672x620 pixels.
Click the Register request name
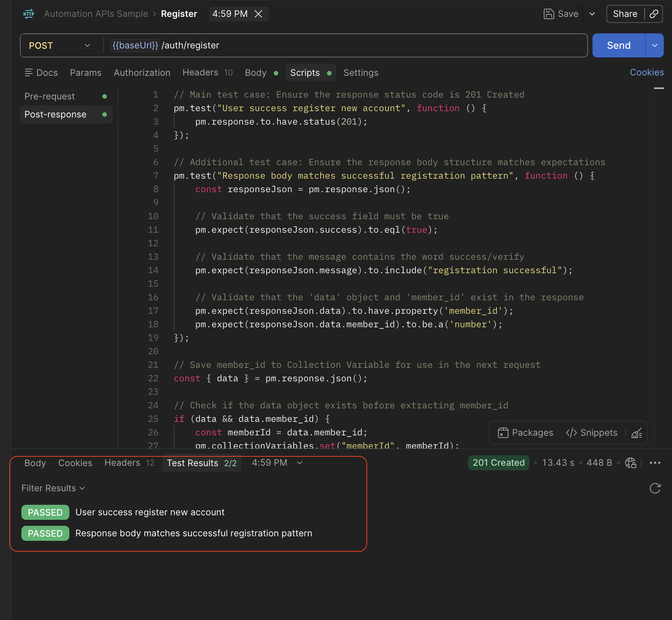pos(179,14)
